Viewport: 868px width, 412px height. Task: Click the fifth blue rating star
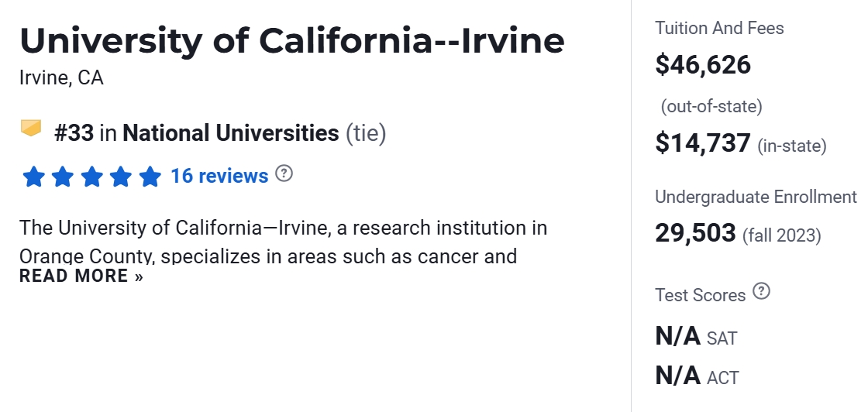tap(150, 177)
